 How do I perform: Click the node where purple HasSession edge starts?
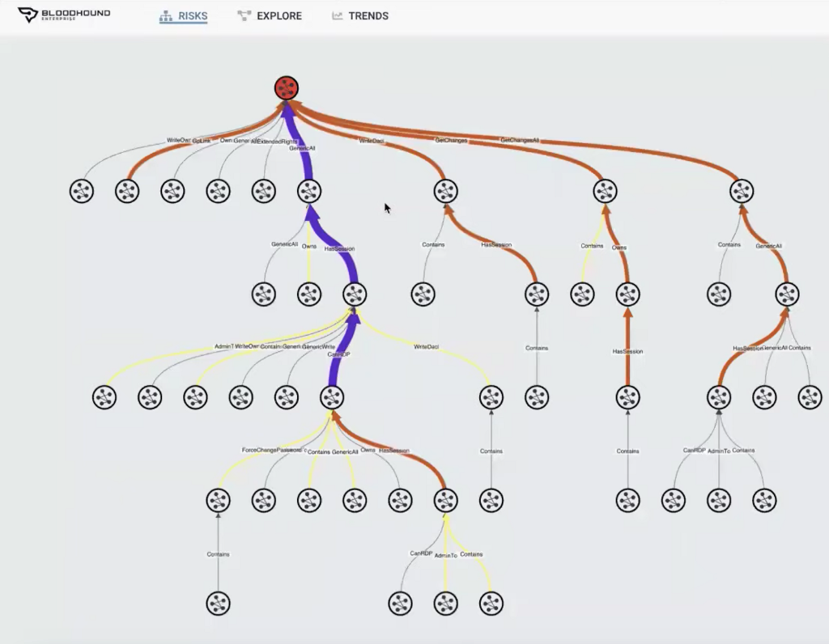(355, 294)
